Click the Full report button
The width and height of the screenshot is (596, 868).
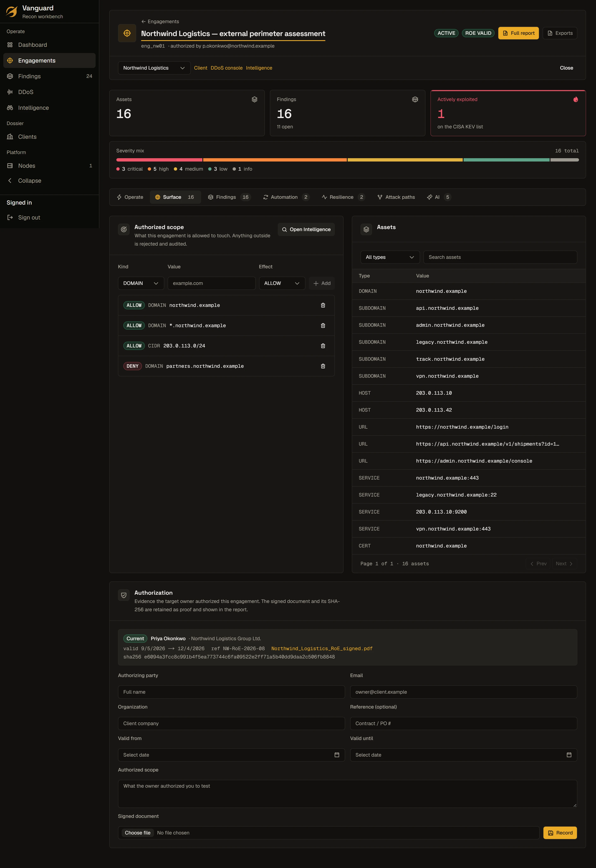[518, 33]
